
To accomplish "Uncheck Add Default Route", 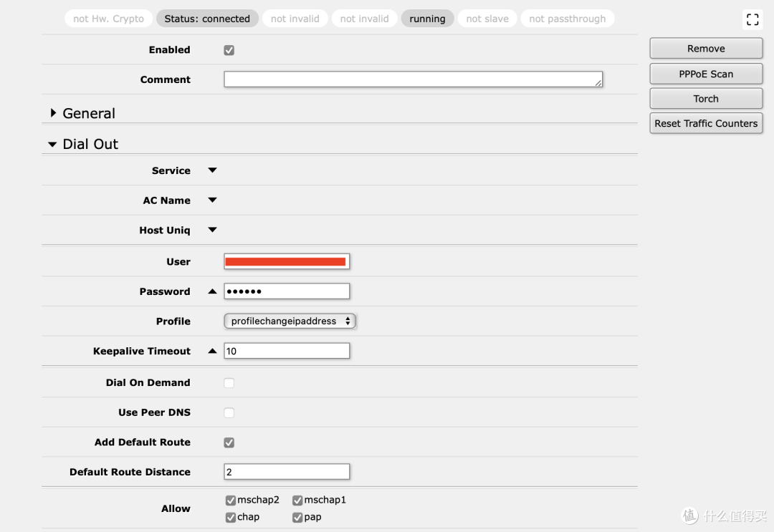I will [229, 442].
